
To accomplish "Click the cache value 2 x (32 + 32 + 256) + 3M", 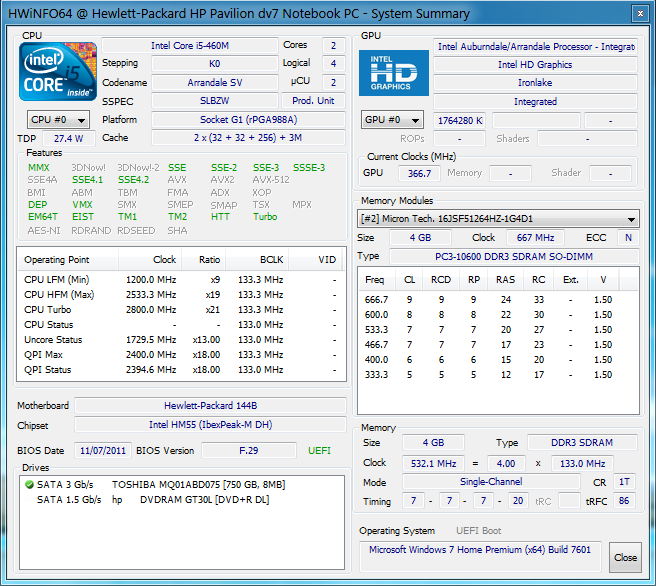I will click(249, 138).
